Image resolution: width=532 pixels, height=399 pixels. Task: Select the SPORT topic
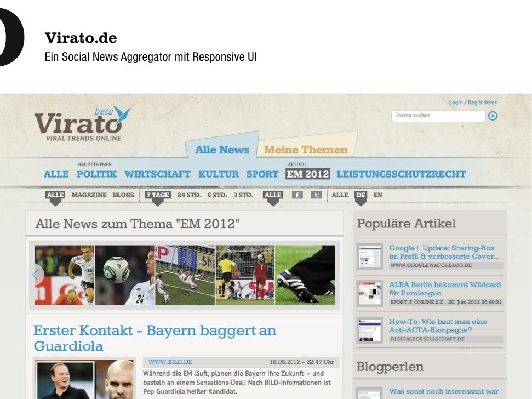click(262, 174)
